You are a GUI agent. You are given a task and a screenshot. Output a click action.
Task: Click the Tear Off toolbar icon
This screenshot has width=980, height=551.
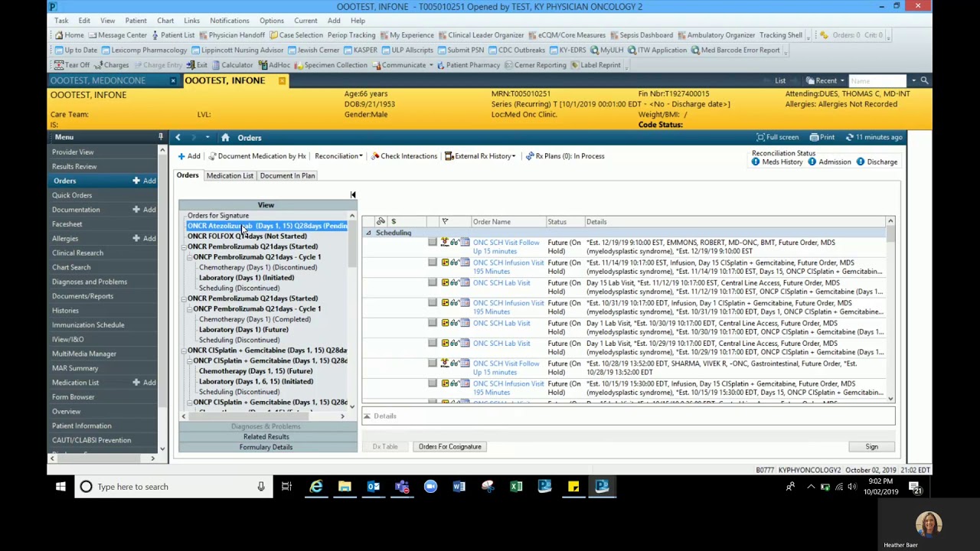coord(72,65)
